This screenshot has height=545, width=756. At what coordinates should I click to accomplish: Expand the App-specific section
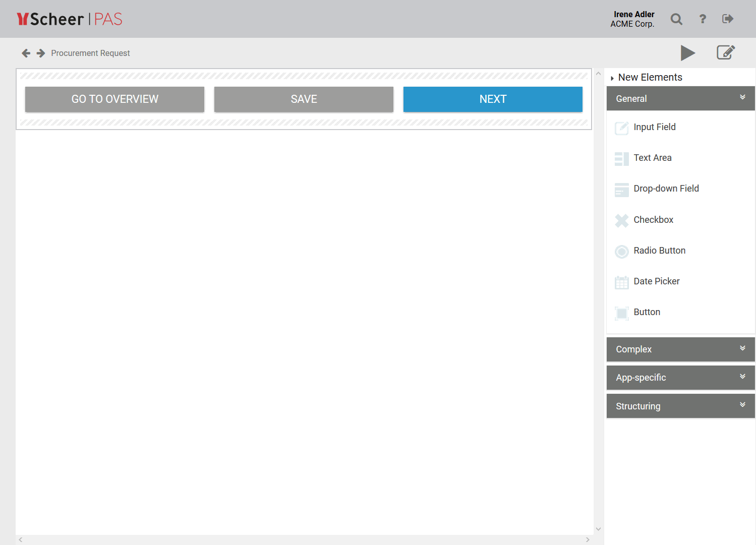click(680, 378)
